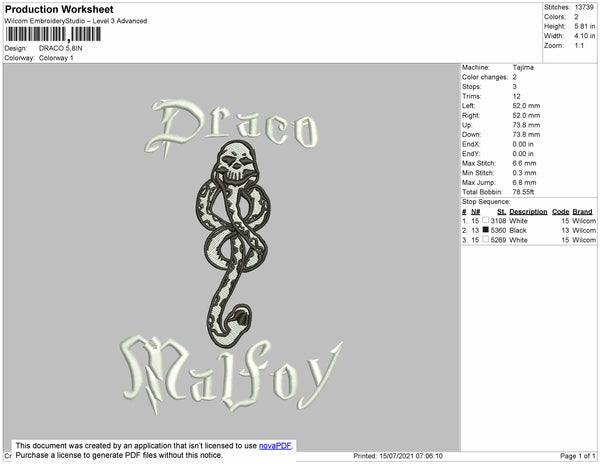
Task: Click the Description column header
Action: click(x=528, y=212)
